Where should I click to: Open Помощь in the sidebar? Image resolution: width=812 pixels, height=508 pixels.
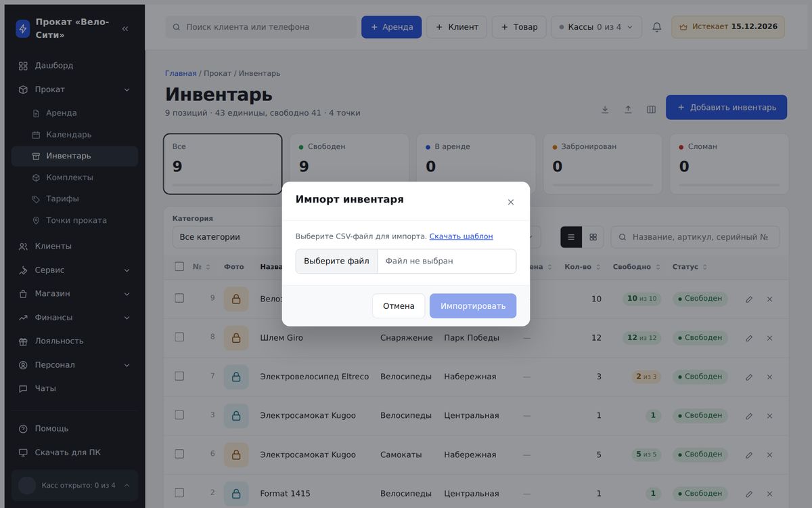pos(74,429)
